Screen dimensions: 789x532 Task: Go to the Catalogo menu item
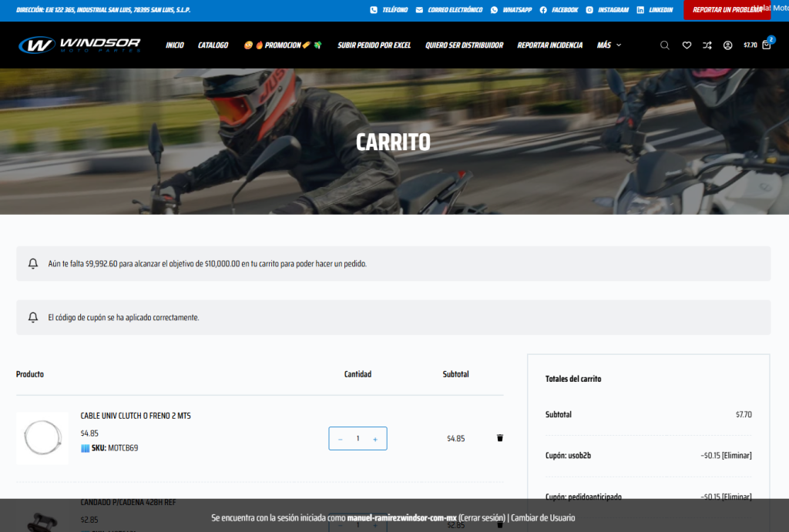(213, 45)
